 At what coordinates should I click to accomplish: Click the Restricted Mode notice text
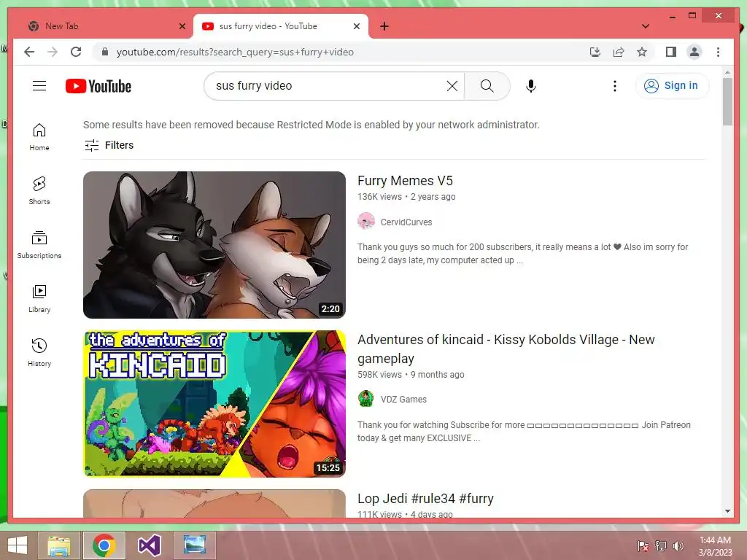click(x=311, y=125)
